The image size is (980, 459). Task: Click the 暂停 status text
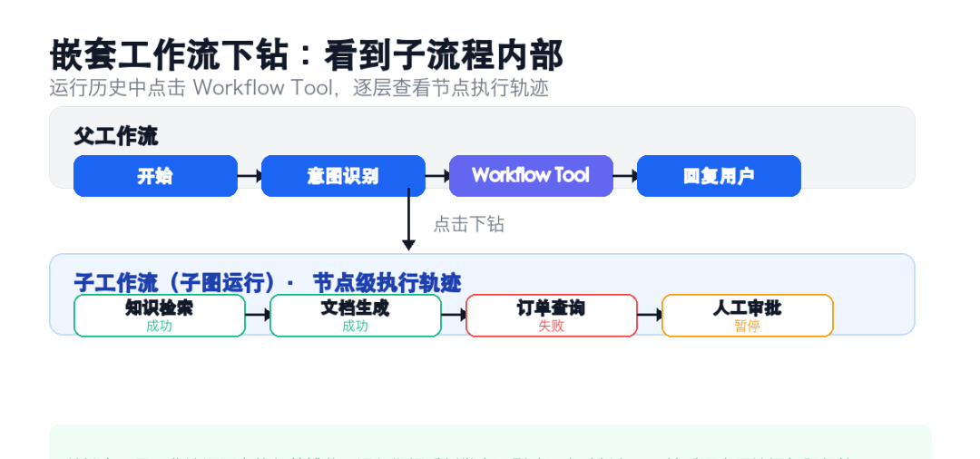pos(748,326)
